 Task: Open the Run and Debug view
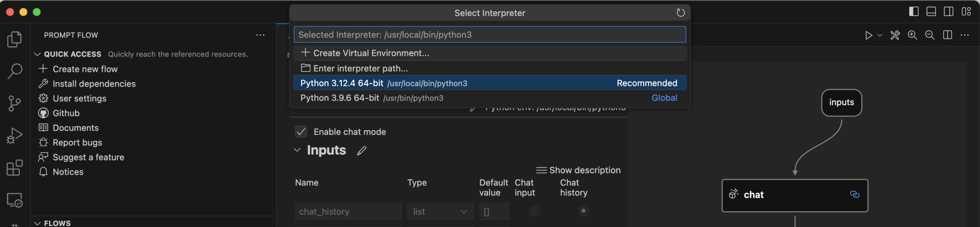tap(15, 136)
